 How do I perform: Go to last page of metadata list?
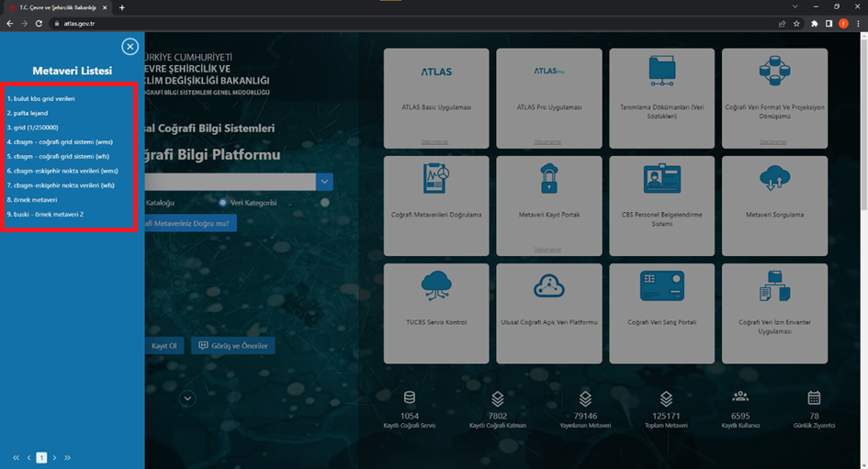(68, 457)
